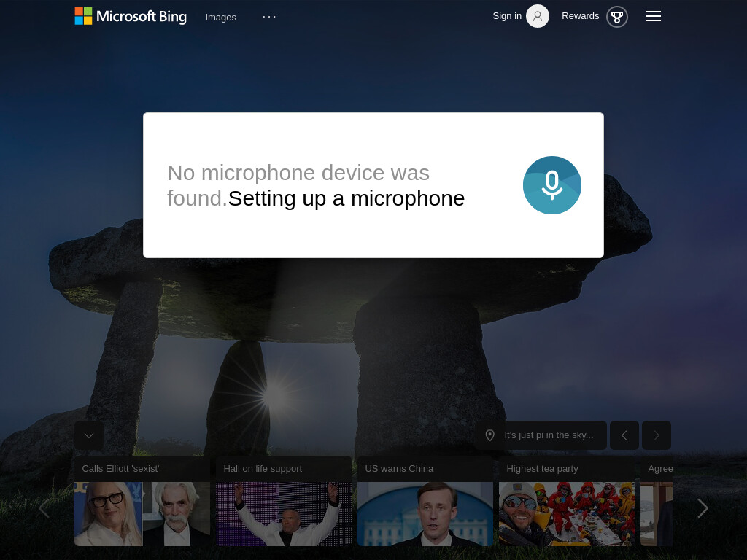Click the US warns China thumbnail
Viewport: 747px width, 560px height.
point(425,514)
